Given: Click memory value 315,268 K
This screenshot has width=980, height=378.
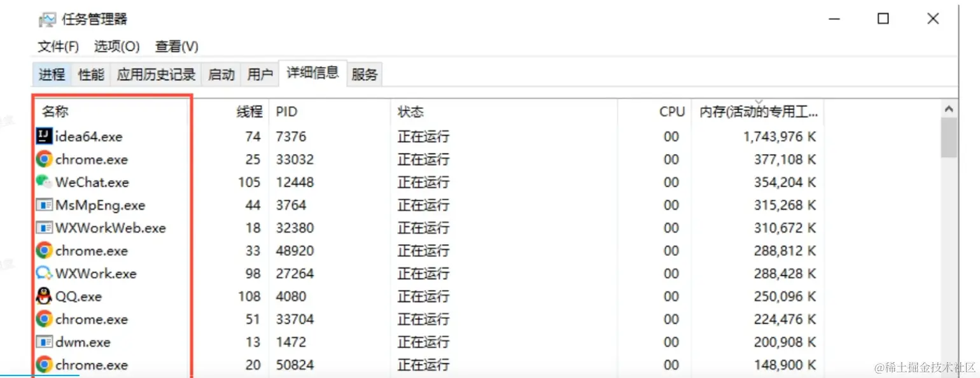Looking at the screenshot, I should [x=785, y=205].
